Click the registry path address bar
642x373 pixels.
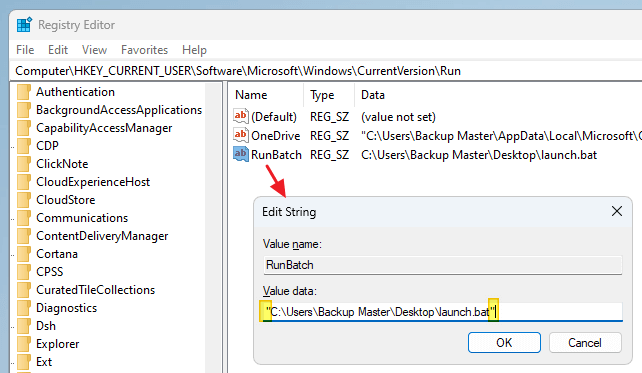point(326,71)
